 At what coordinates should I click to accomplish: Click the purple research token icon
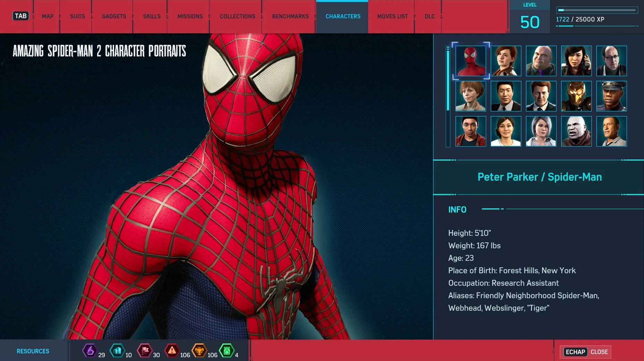tap(89, 351)
